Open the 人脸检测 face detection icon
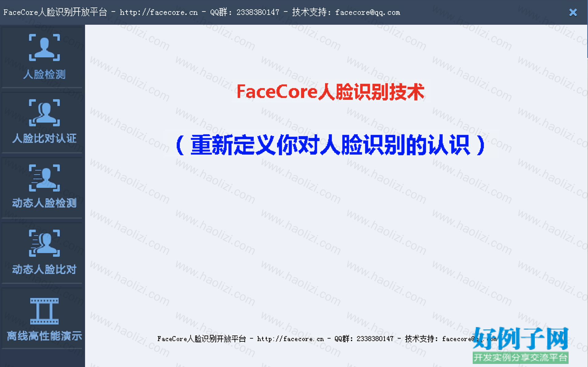 (x=44, y=47)
